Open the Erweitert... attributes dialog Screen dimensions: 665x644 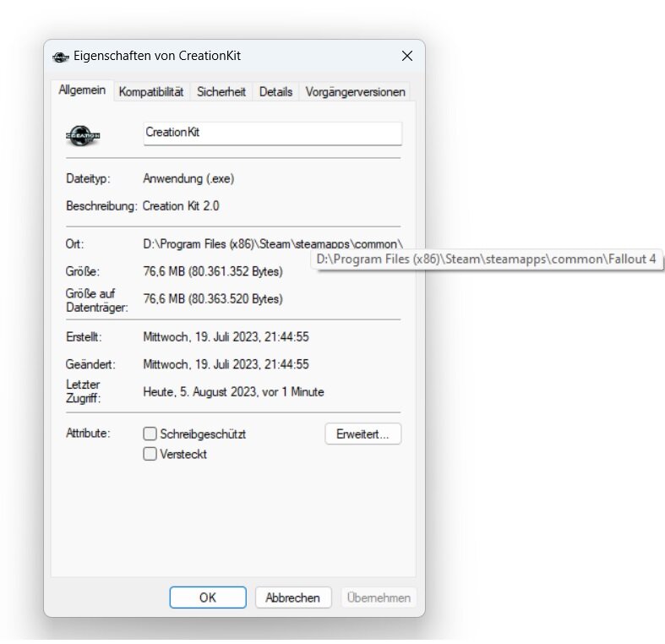[x=362, y=434]
